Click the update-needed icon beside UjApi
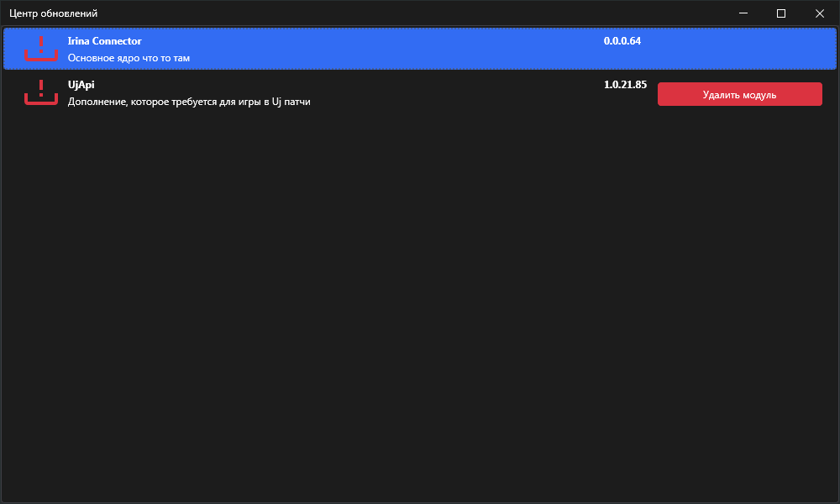840x504 pixels. pos(40,92)
